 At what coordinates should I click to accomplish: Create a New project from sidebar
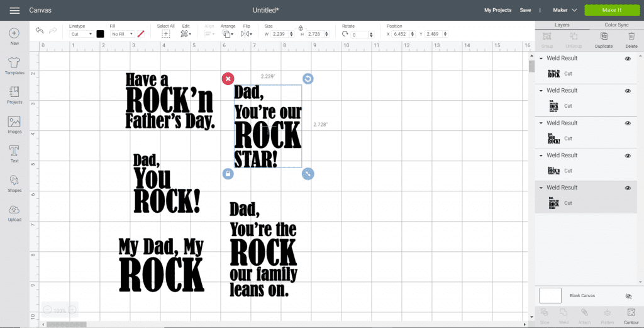14,37
